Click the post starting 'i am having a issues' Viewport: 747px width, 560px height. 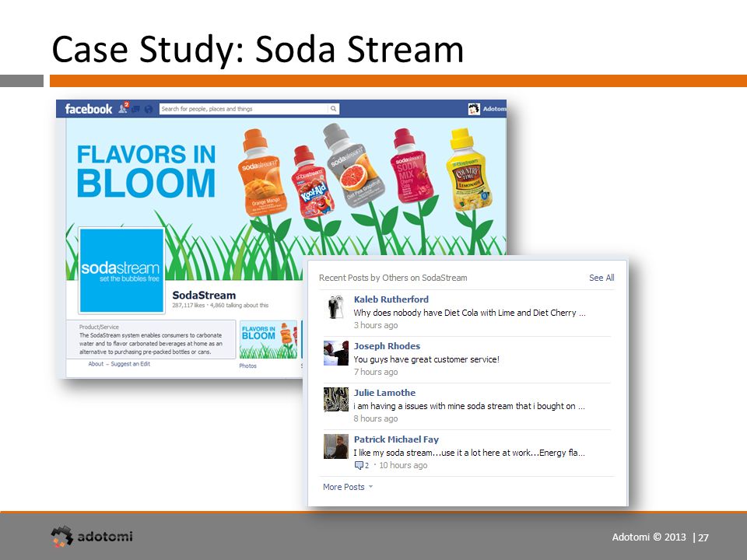point(469,406)
